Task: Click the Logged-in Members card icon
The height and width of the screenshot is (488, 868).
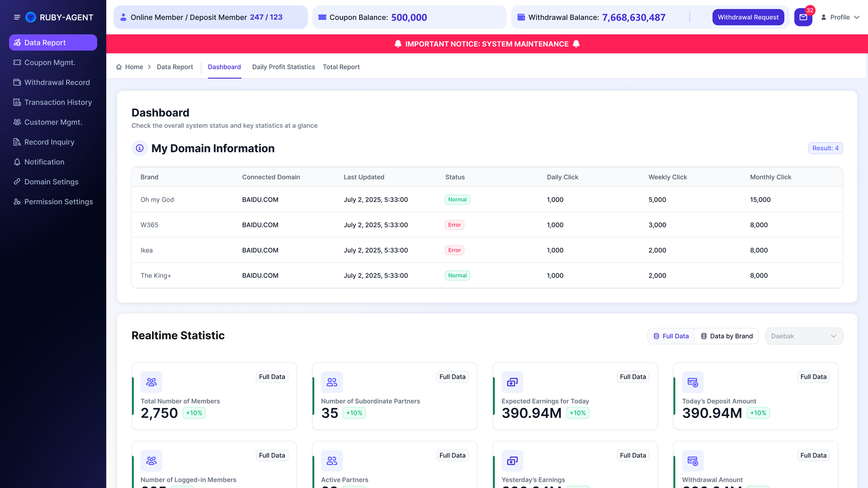Action: tap(151, 461)
